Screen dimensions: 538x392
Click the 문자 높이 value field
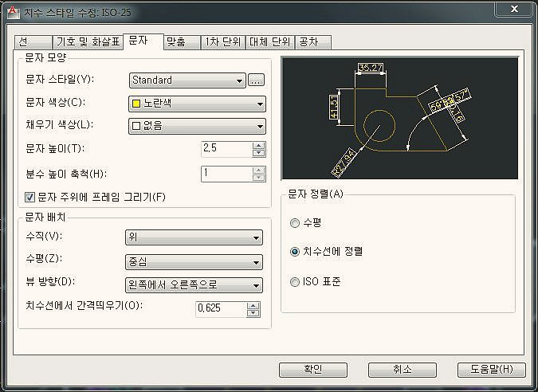click(226, 149)
